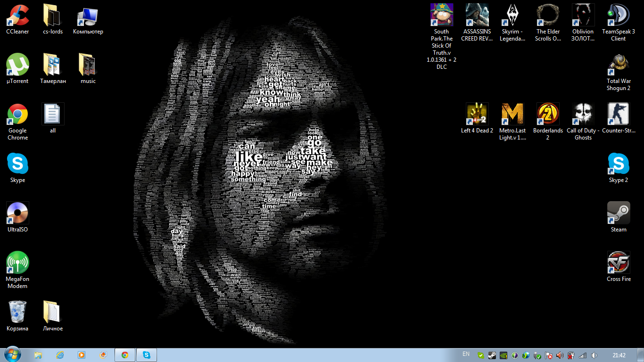Open the blue globe tray icon

pyautogui.click(x=526, y=355)
